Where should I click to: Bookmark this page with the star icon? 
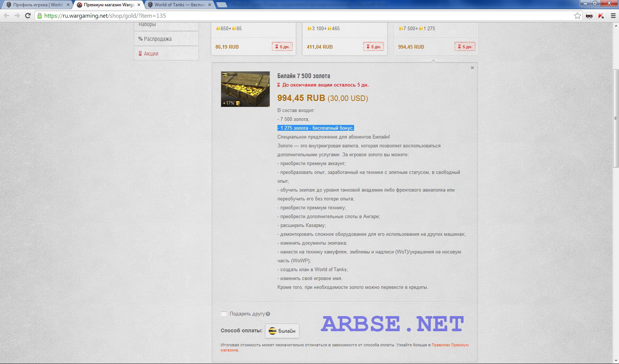coord(577,15)
